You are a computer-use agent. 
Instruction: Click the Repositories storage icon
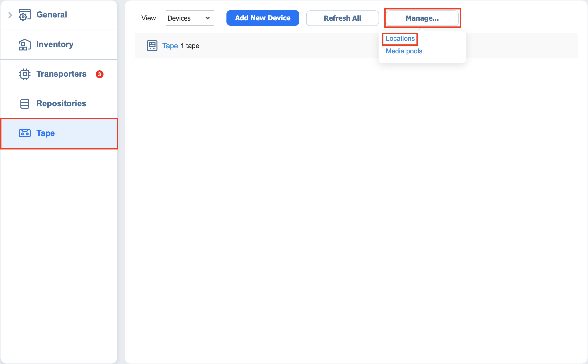[x=25, y=104]
